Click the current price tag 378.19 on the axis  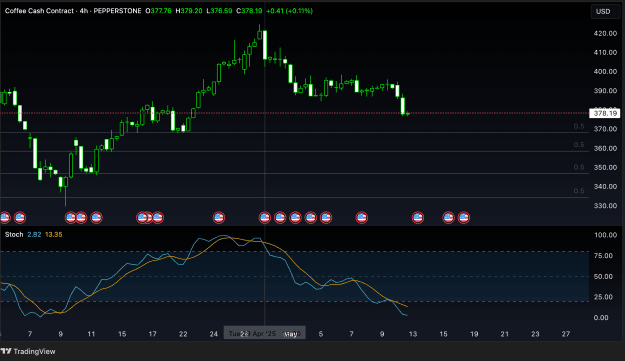tap(605, 114)
